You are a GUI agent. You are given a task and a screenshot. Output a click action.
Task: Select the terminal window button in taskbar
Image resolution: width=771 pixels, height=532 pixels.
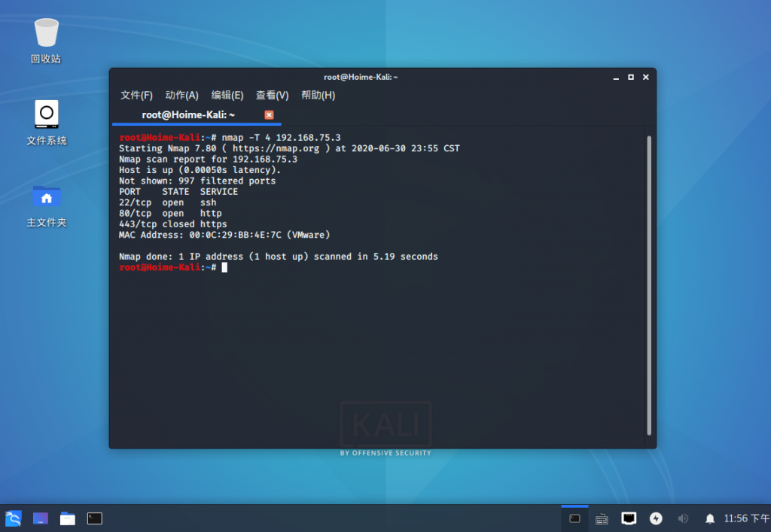(x=574, y=518)
